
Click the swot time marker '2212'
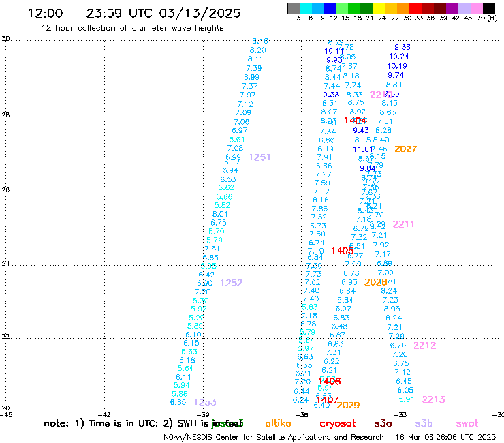coord(424,346)
